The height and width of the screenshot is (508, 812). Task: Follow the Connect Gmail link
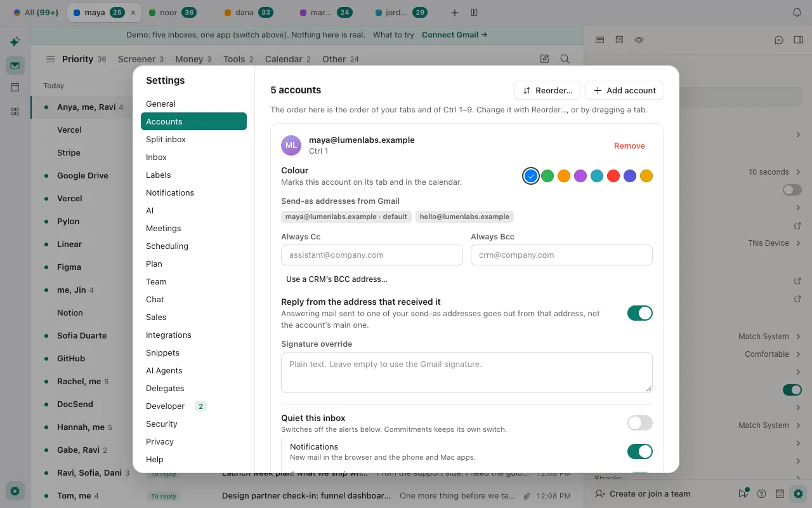tap(455, 35)
